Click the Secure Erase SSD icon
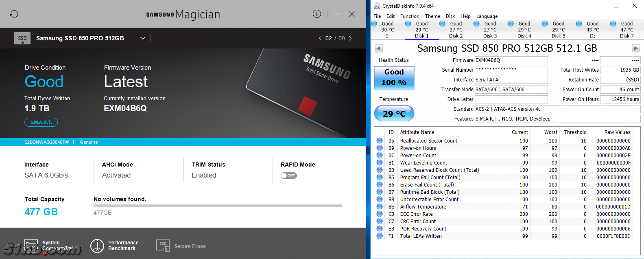644x259 pixels. coord(163,246)
